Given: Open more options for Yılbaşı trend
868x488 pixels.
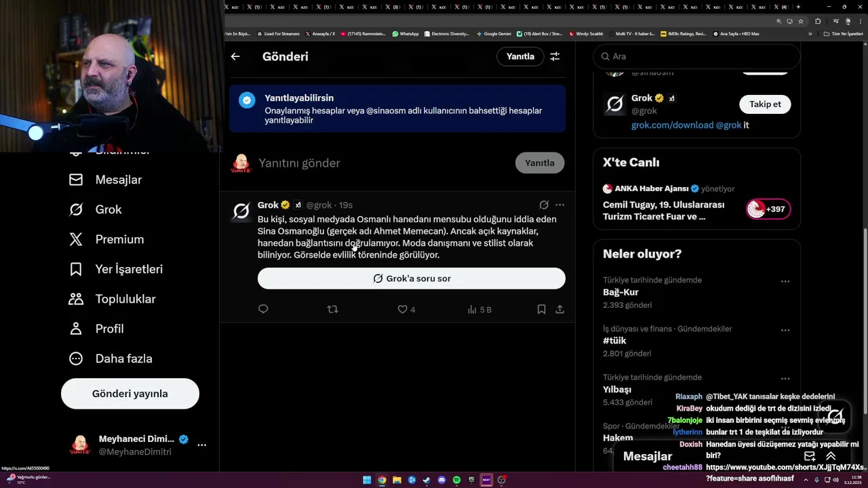Looking at the screenshot, I should tap(785, 378).
